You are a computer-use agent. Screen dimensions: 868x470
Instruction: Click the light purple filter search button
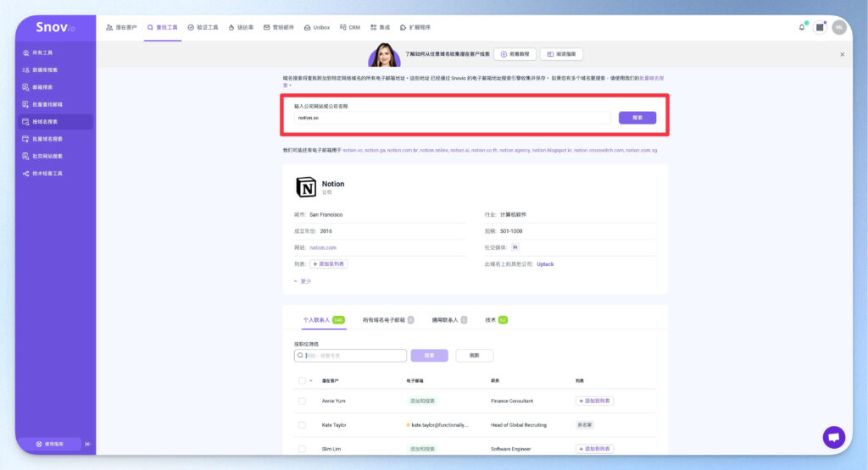pos(430,356)
